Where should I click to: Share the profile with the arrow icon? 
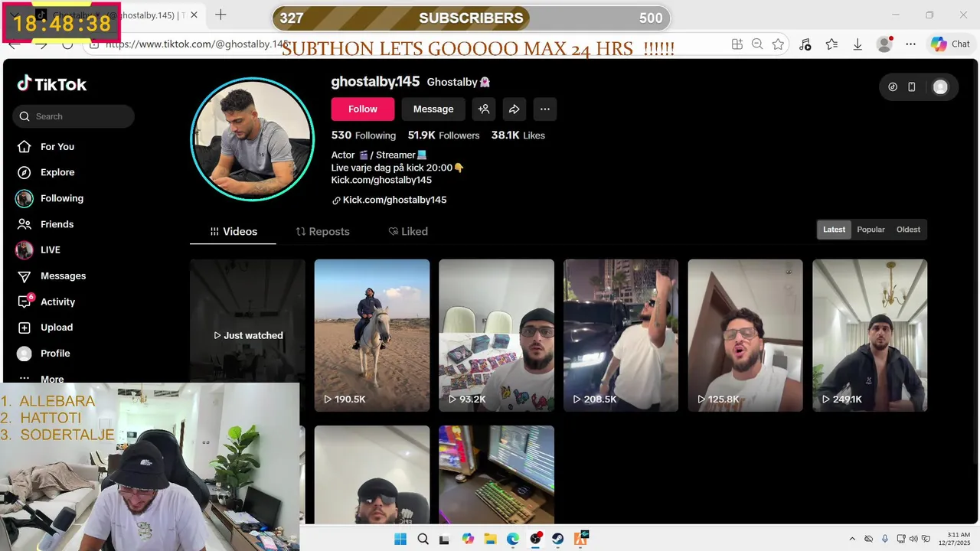point(514,109)
